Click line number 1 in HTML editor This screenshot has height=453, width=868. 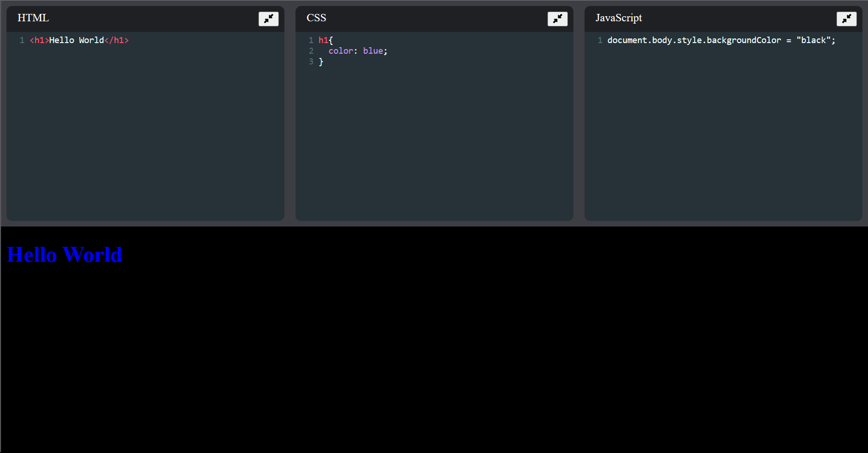(22, 40)
